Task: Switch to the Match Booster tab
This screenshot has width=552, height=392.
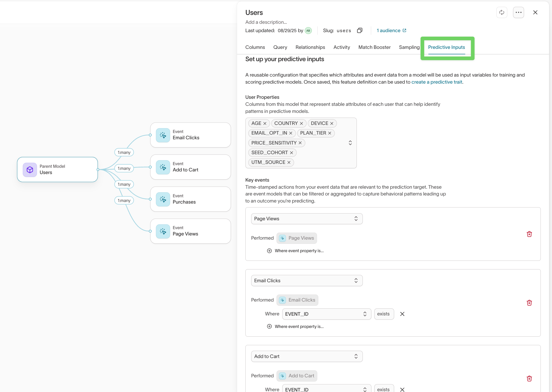Action: (x=374, y=47)
